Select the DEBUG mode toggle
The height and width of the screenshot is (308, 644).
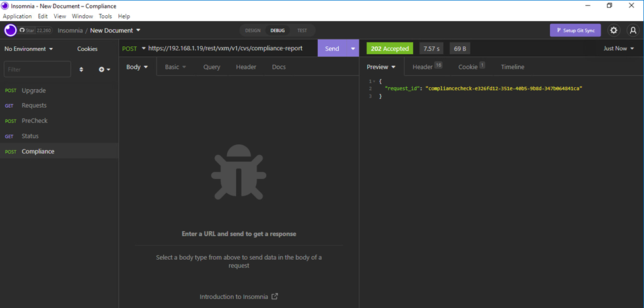277,30
